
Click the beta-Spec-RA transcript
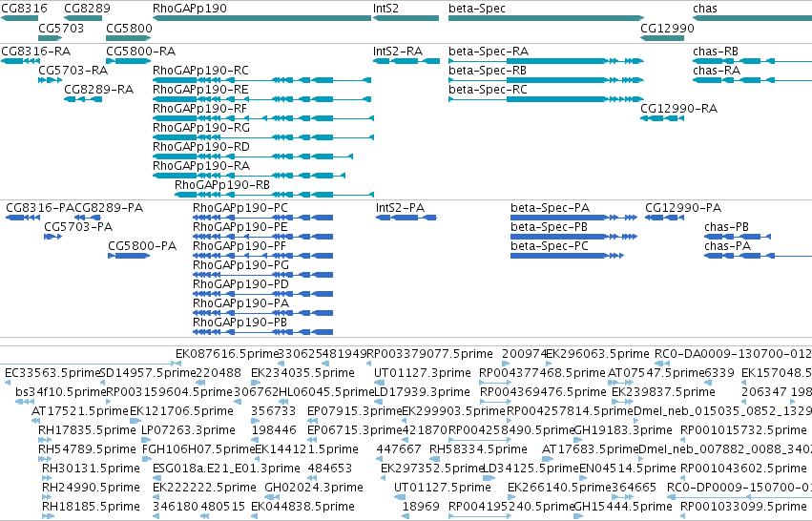pyautogui.click(x=547, y=61)
